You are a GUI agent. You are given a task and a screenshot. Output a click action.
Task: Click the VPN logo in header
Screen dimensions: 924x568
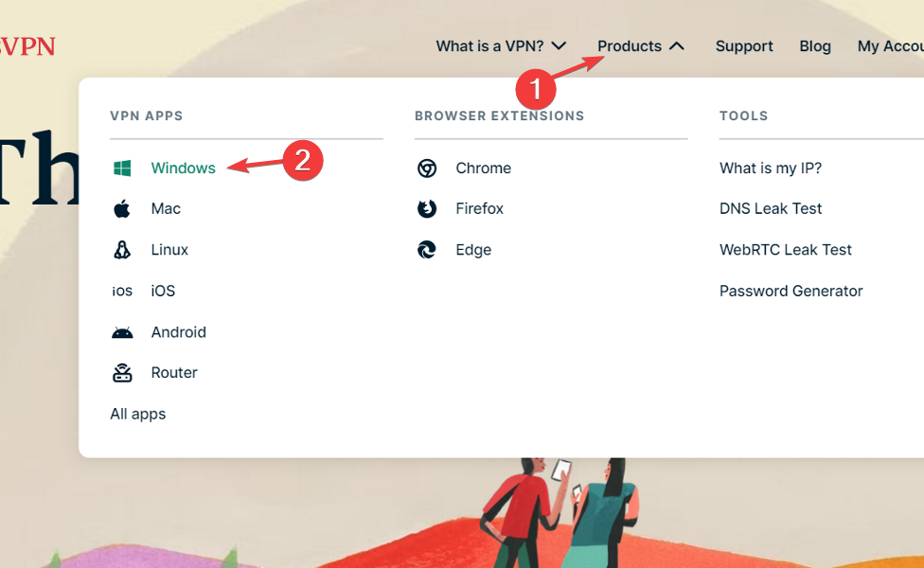[27, 46]
